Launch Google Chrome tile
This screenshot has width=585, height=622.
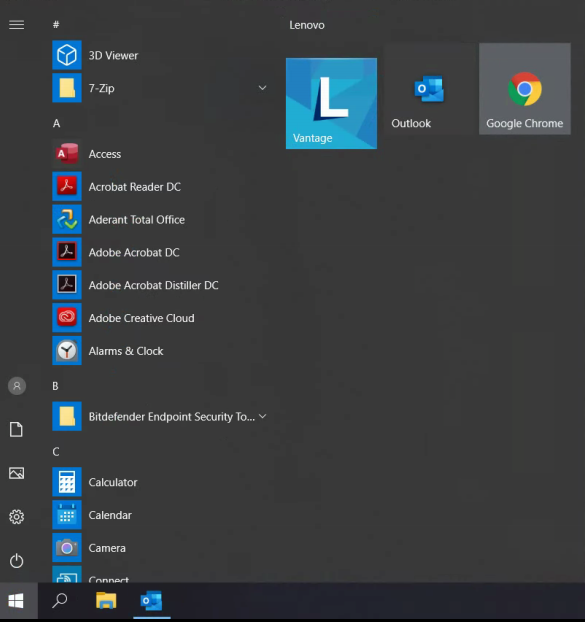point(525,89)
